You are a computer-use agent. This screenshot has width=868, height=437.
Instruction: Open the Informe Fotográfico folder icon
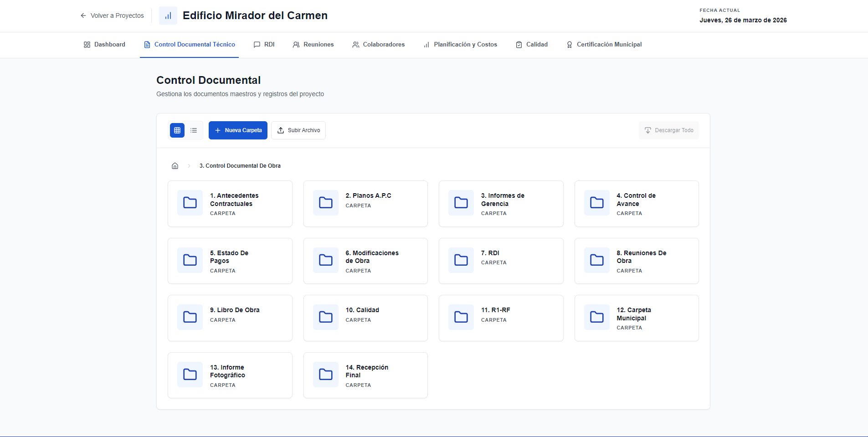point(190,375)
